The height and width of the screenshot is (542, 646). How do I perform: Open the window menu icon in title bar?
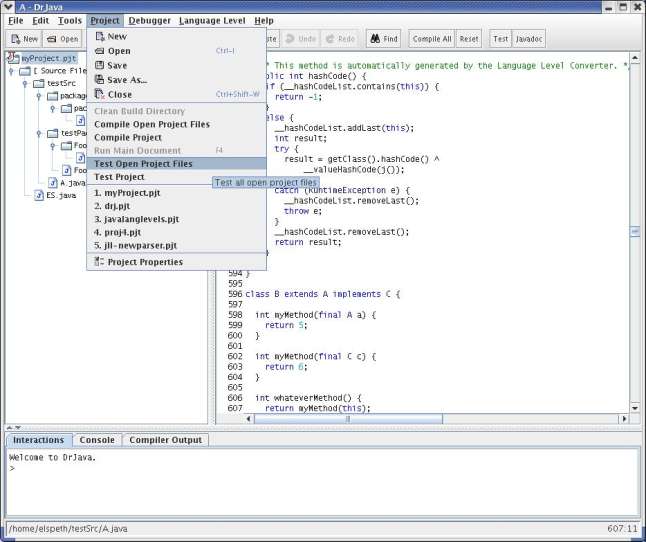(x=7, y=7)
